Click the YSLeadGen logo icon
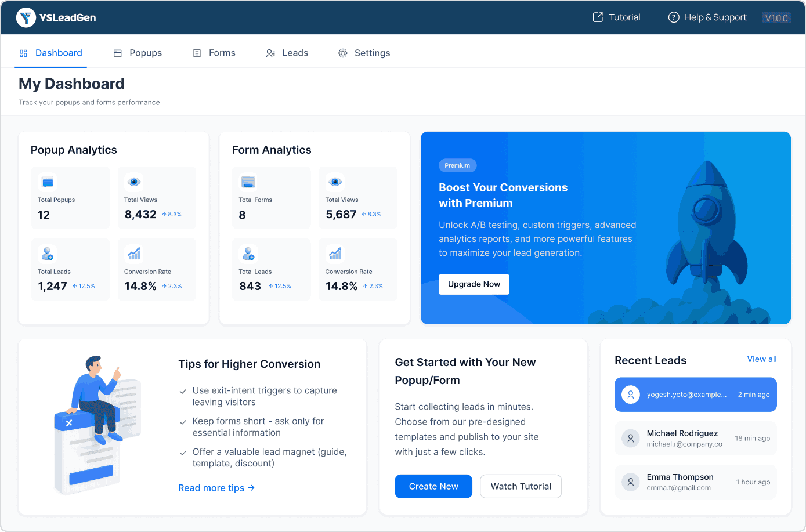Viewport: 806px width, 532px height. click(x=26, y=18)
